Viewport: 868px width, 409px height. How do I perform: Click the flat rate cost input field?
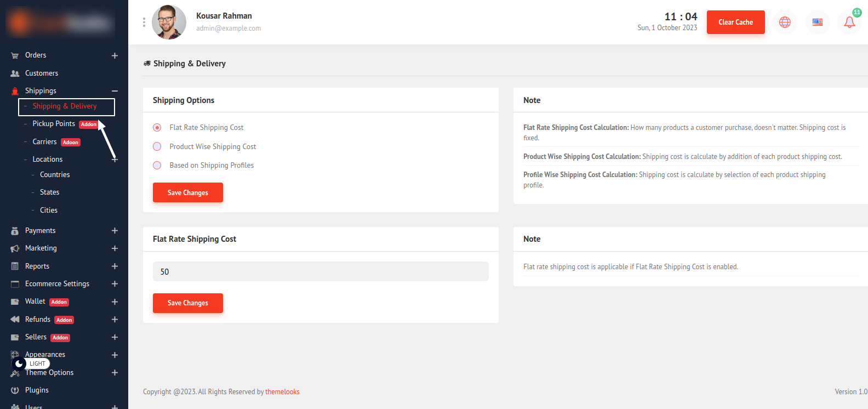point(321,271)
